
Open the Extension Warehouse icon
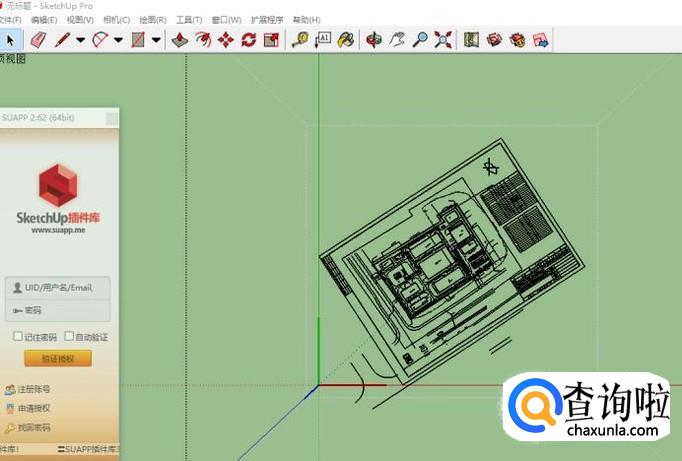tap(494, 40)
